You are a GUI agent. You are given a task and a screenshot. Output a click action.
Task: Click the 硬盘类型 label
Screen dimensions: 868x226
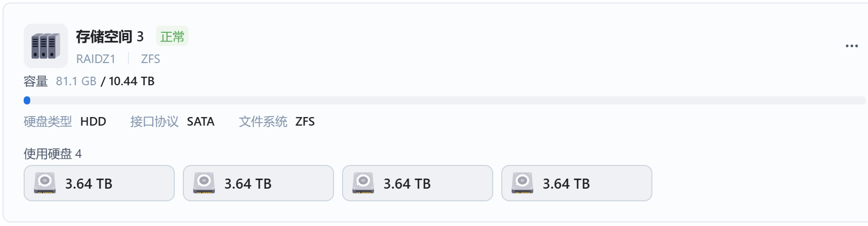point(48,122)
